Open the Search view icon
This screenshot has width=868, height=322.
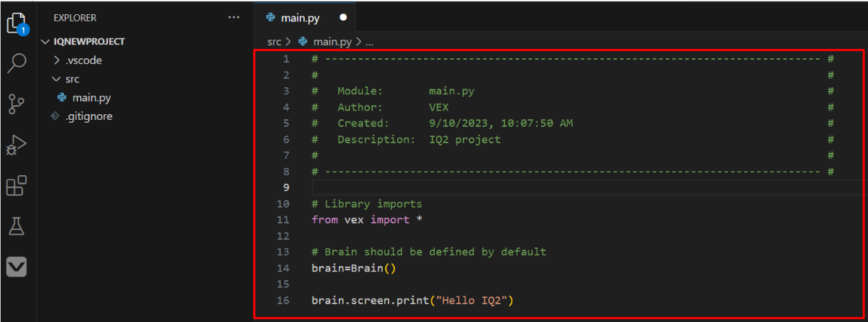tap(17, 63)
